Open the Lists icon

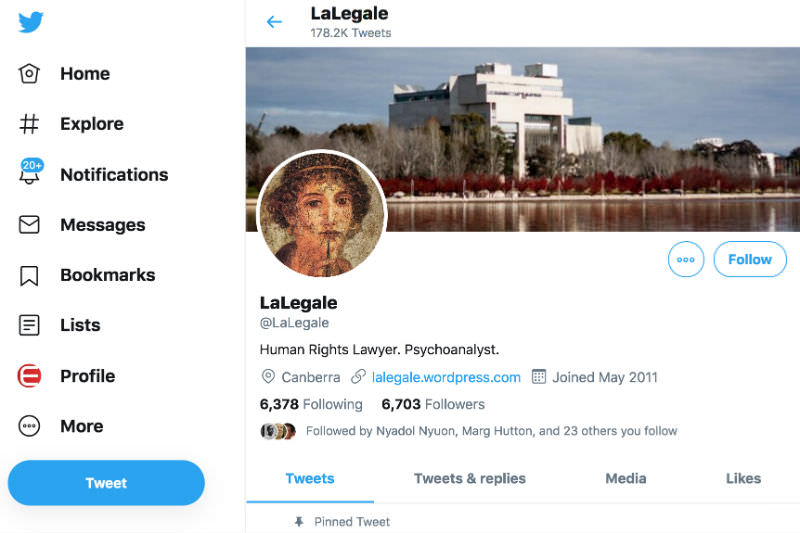click(29, 325)
